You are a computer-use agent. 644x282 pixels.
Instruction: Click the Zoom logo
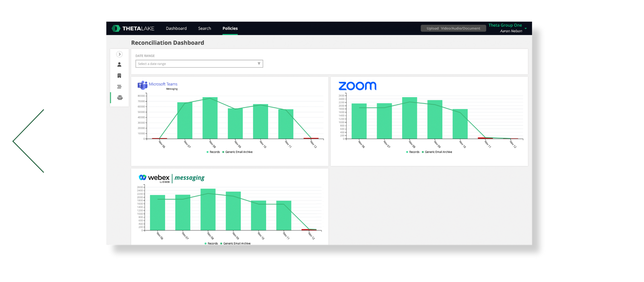357,86
